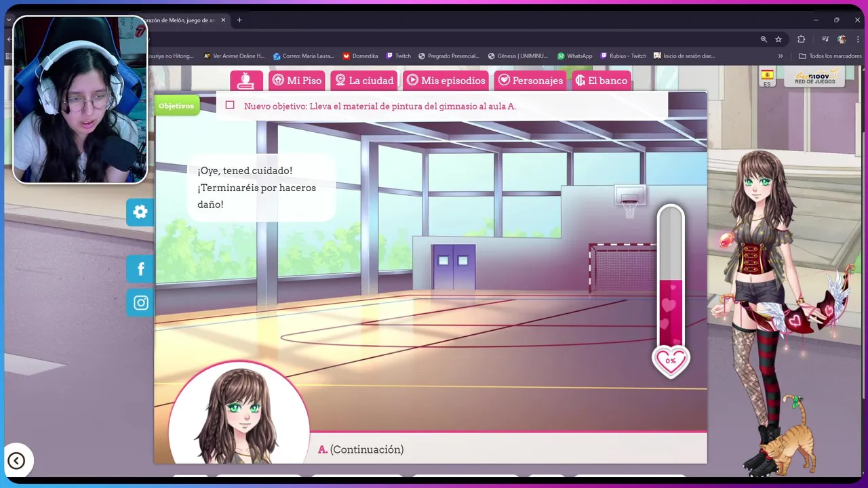The width and height of the screenshot is (868, 488).
Task: Bookmark this page with star icon
Action: [x=778, y=39]
